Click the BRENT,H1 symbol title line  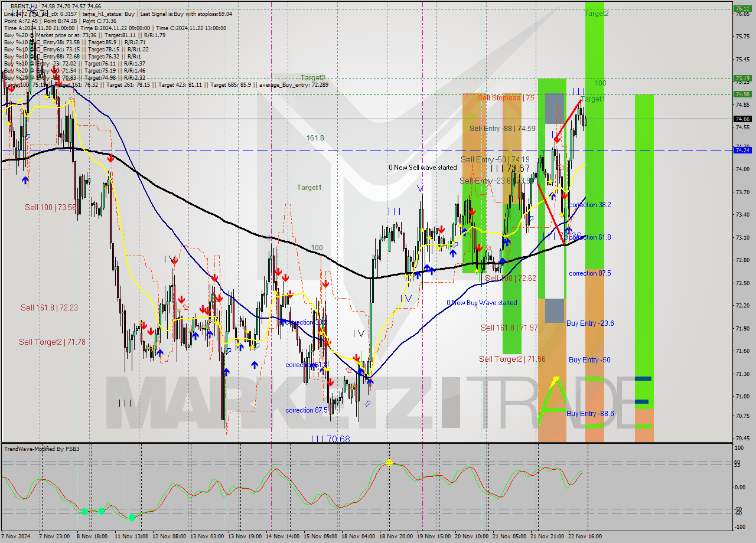click(56, 6)
